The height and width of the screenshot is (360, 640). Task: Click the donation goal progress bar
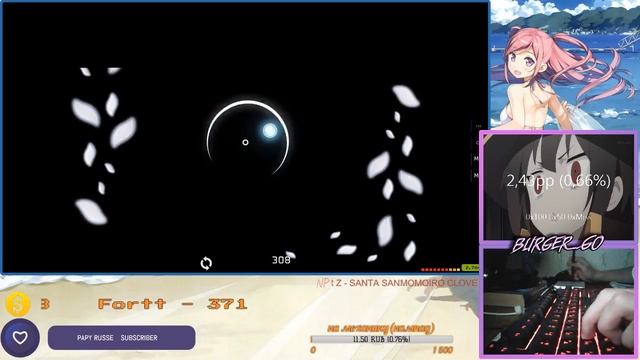(x=382, y=339)
